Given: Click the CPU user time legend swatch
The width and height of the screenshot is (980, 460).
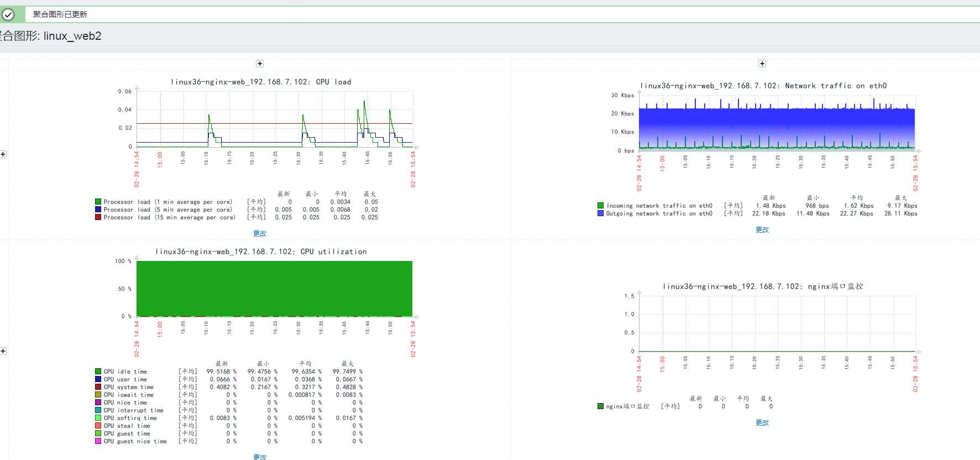Looking at the screenshot, I should pos(98,379).
